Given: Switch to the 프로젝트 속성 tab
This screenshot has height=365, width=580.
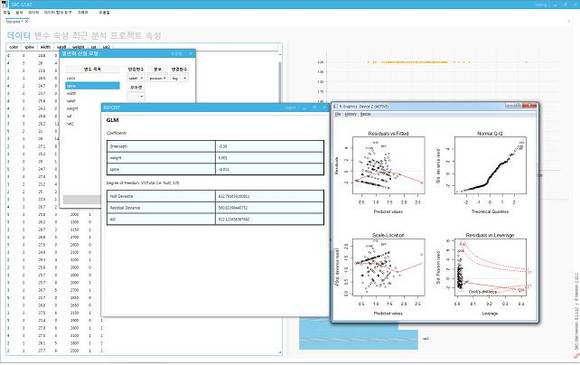Looking at the screenshot, I should [135, 36].
